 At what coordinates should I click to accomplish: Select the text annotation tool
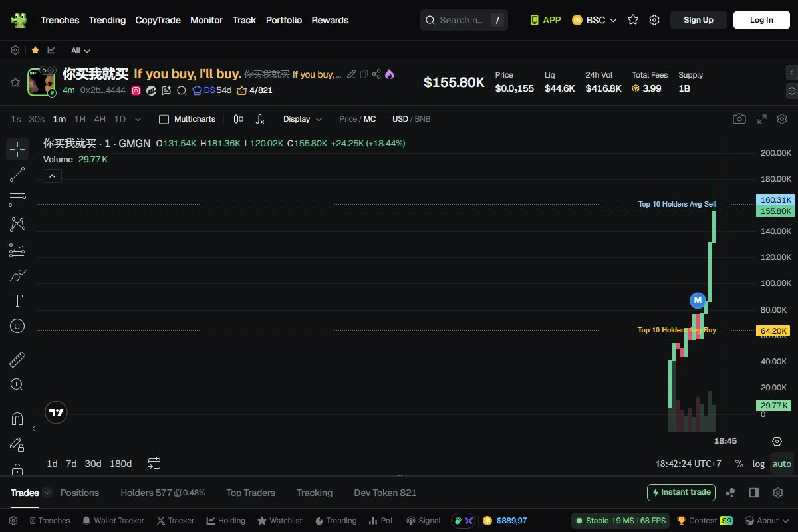pyautogui.click(x=17, y=300)
